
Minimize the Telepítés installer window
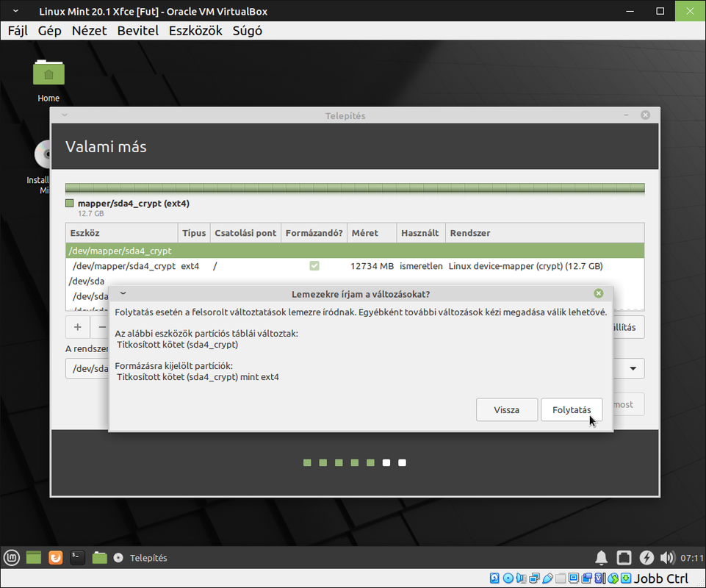pyautogui.click(x=626, y=115)
